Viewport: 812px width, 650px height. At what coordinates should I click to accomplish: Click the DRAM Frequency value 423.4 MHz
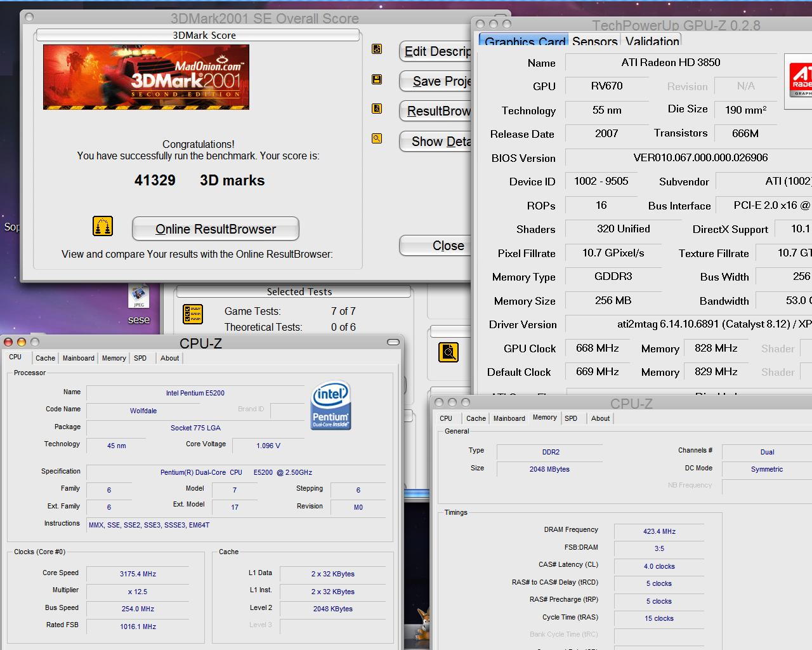tap(659, 531)
